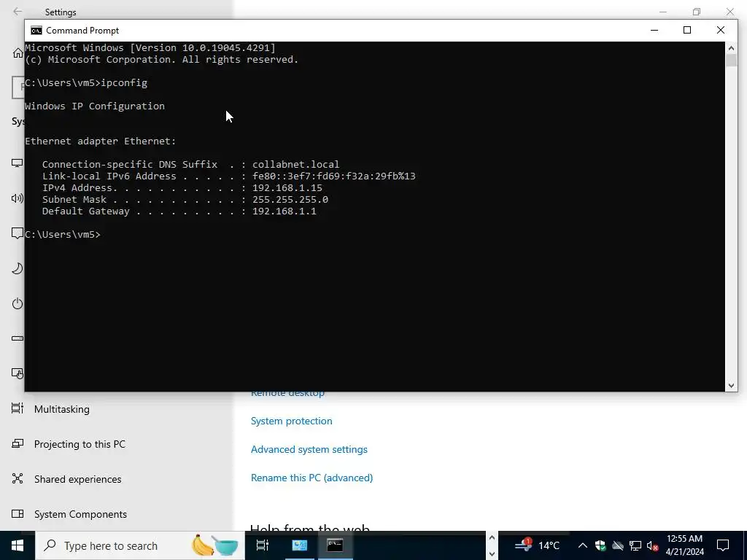Select the Display icon in Settings sidebar
This screenshot has height=560, width=747.
(x=18, y=163)
